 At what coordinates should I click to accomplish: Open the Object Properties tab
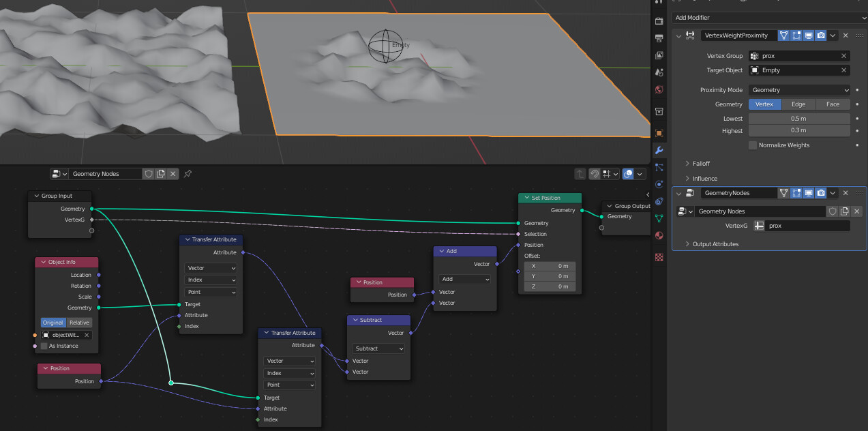tap(658, 132)
